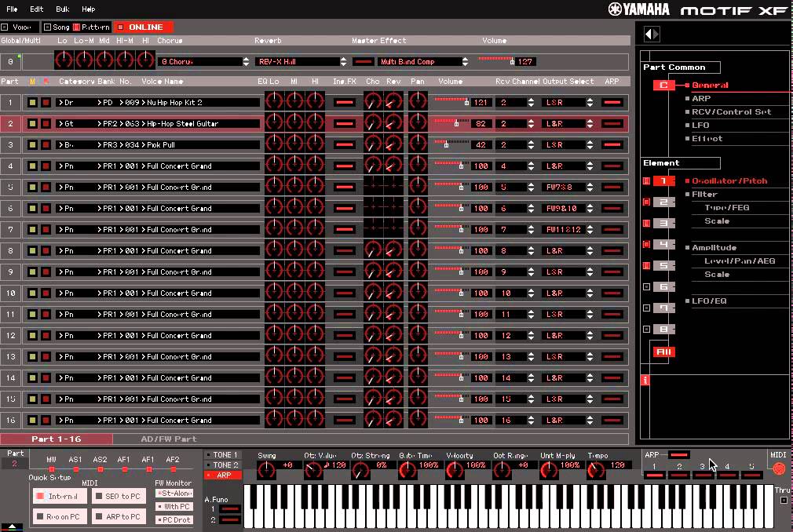Step Part 4 receive channel value
Screen dimensions: 793x532
pyautogui.click(x=531, y=166)
